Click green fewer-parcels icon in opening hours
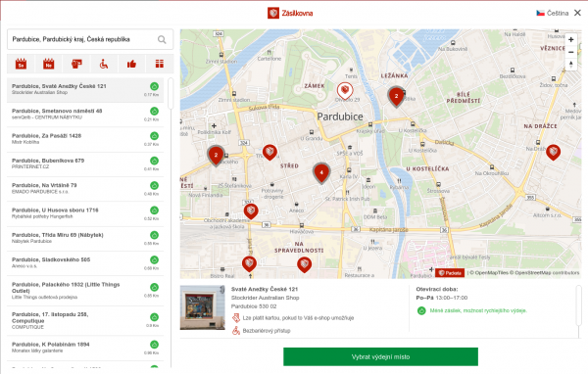Image resolution: width=588 pixels, height=374 pixels. pyautogui.click(x=421, y=310)
